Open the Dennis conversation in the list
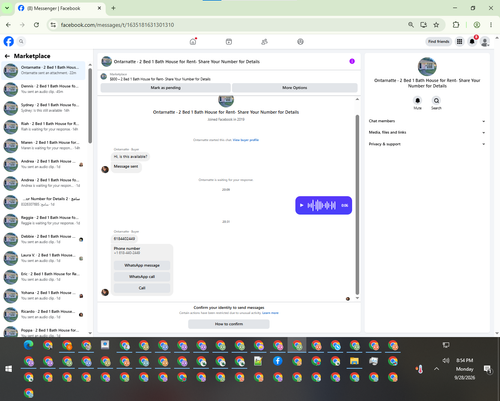Image resolution: width=500 pixels, height=401 pixels. click(x=43, y=89)
